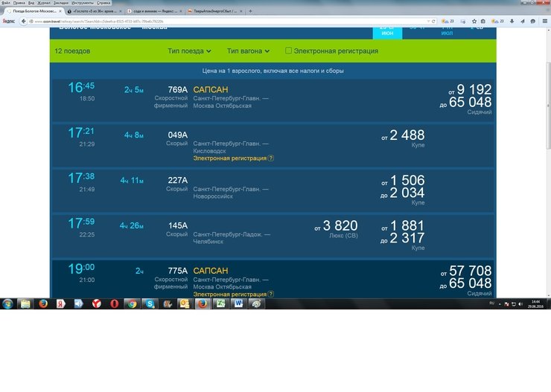
Task: Open Google Chrome in the taskbar
Action: 131,303
